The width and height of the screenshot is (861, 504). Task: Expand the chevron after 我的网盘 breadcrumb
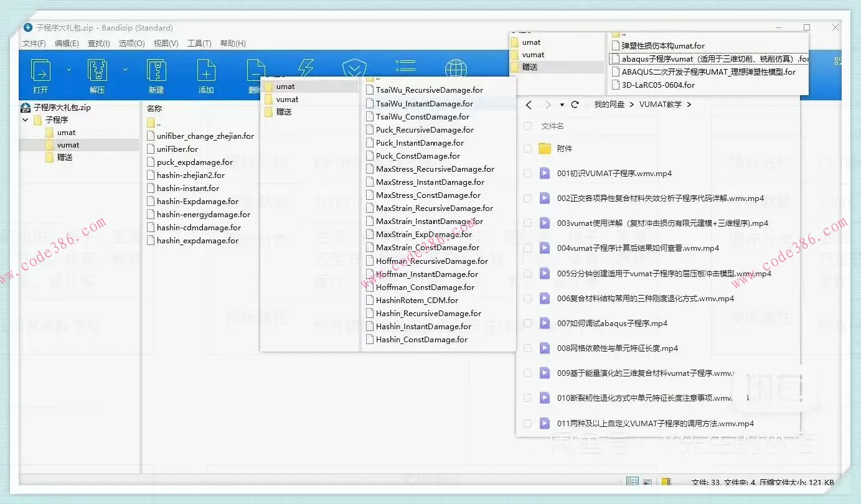(631, 105)
